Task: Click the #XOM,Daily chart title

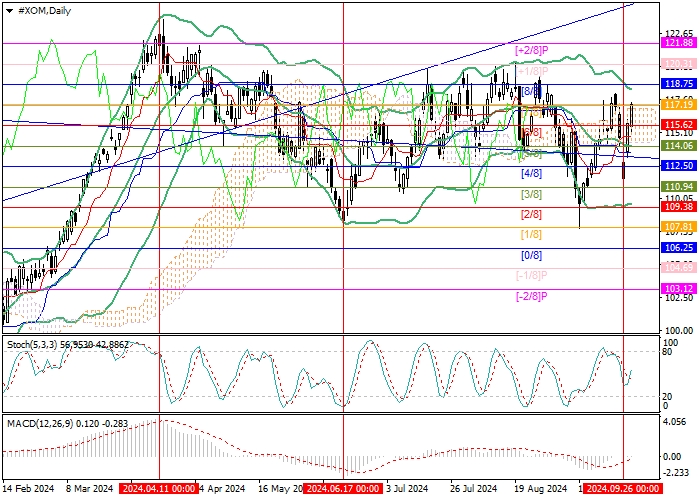Action: 44,11
